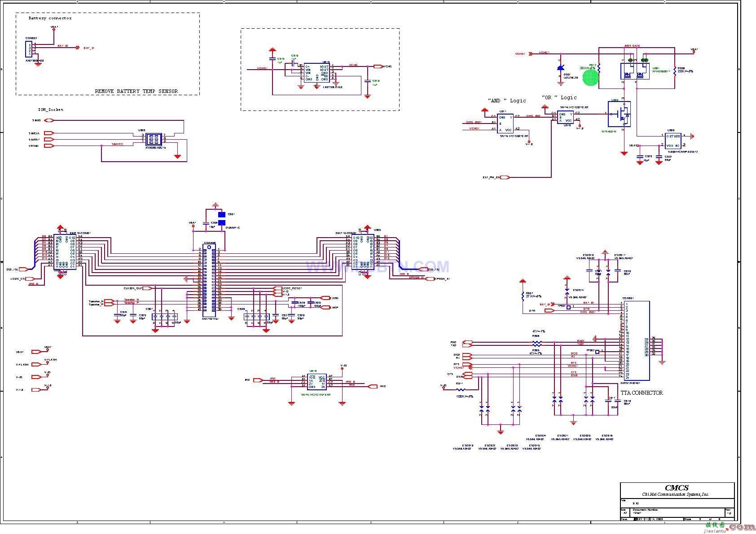Click the DUMMY-C capacitor value text
The width and height of the screenshot is (756, 534).
point(233,228)
